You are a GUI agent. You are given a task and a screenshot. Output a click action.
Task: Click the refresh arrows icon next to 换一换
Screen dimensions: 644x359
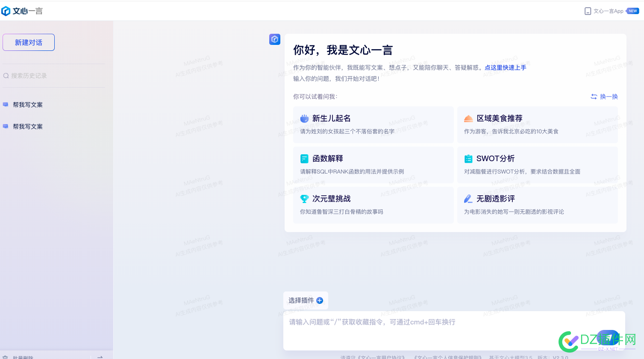594,97
